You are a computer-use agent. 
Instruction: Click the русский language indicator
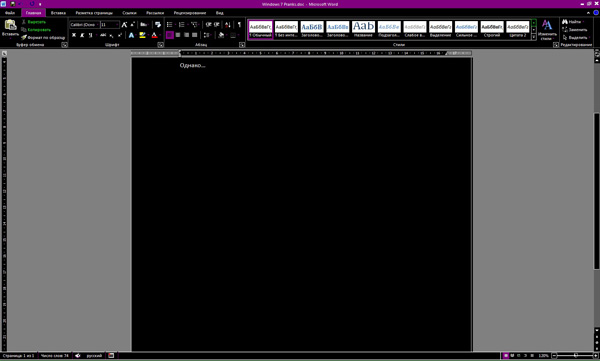coord(94,356)
